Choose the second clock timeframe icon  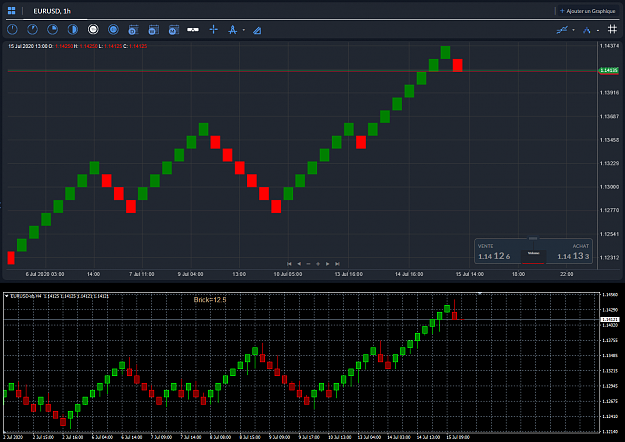(x=32, y=29)
